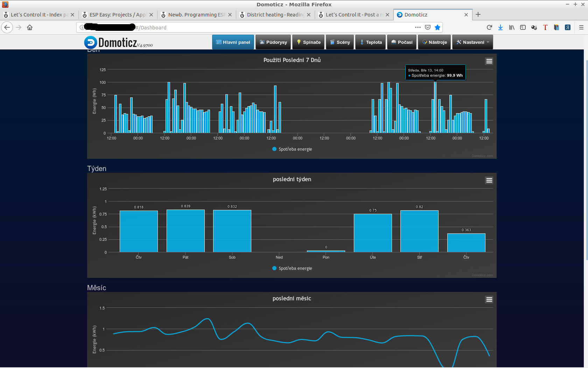Go back with browser back arrow
This screenshot has width=588, height=368.
[x=7, y=27]
